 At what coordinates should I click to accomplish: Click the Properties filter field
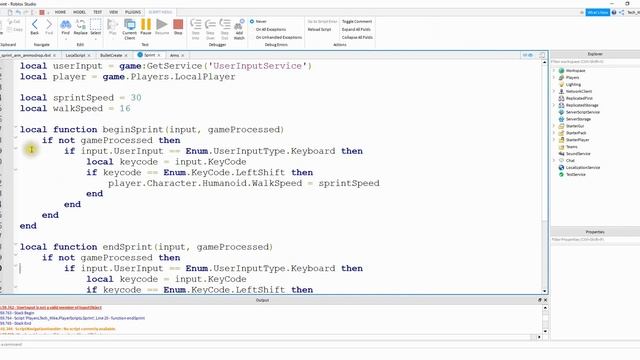[x=595, y=240]
